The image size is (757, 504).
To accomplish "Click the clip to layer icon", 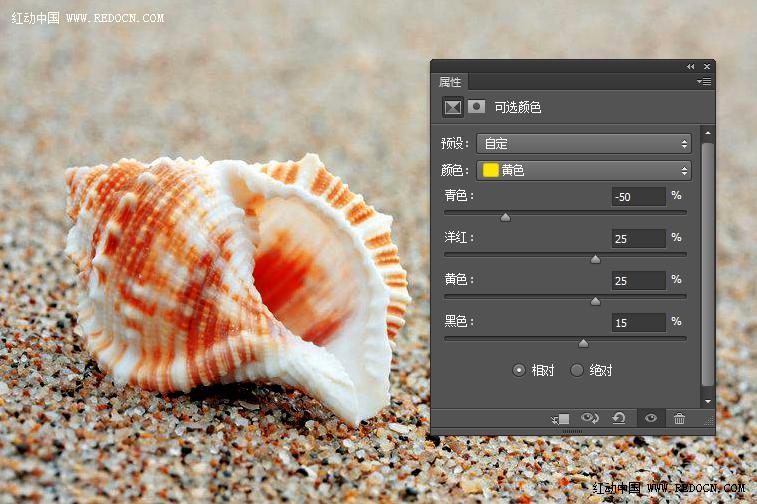I will [561, 419].
